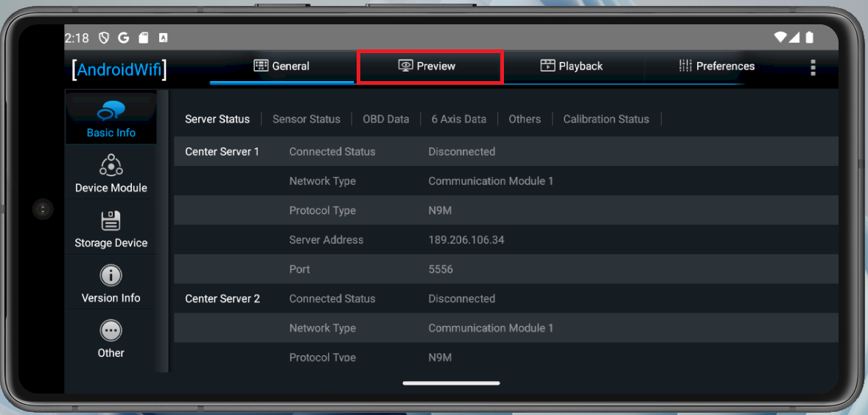
Task: View the Calibration Status sub-tab
Action: pos(606,119)
